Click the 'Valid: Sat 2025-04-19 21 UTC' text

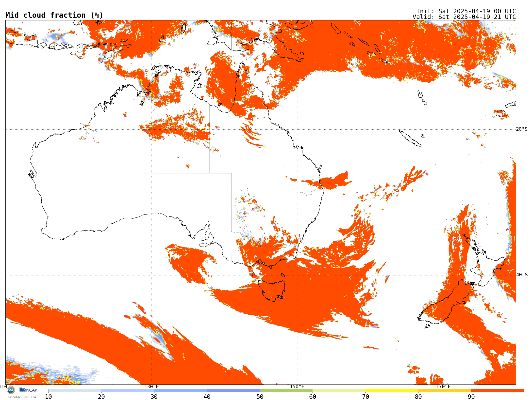pos(464,17)
